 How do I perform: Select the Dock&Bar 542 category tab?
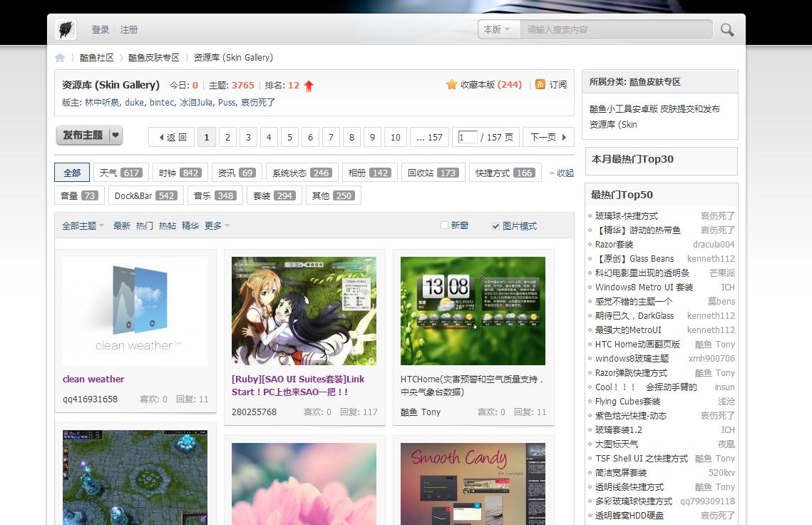[x=146, y=195]
